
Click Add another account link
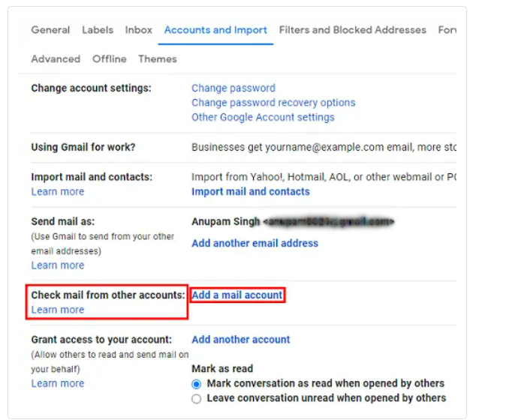[x=241, y=340]
